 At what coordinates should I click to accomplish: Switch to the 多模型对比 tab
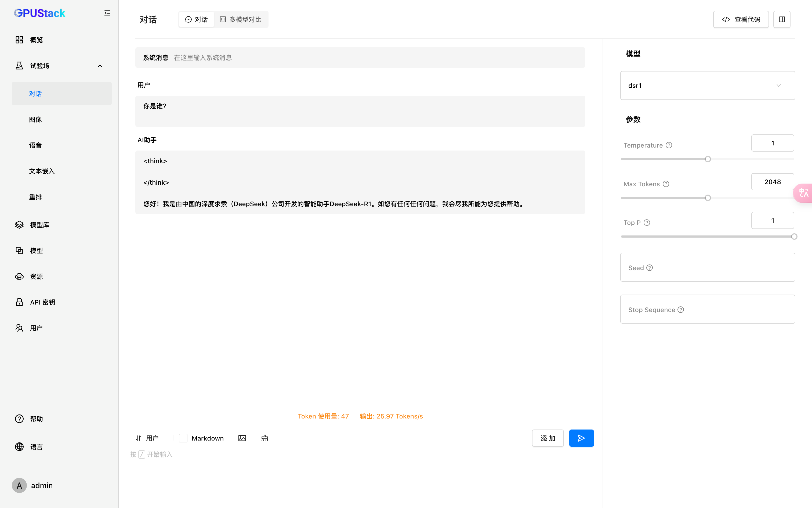[x=241, y=19]
